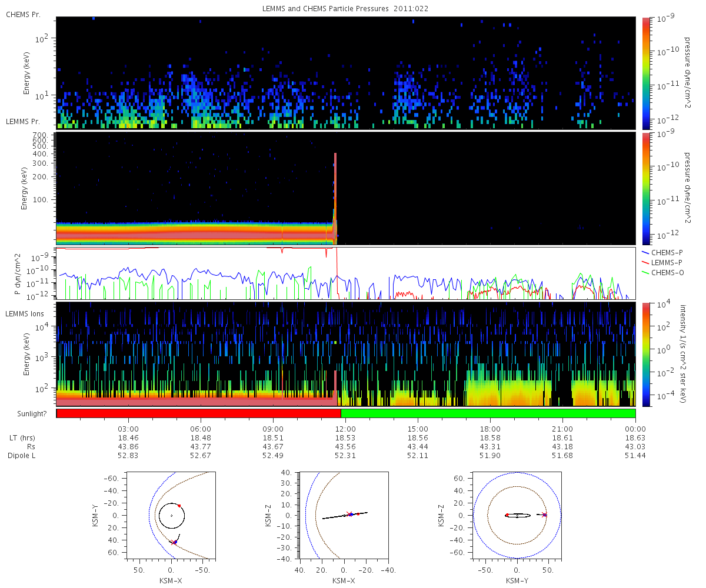Click the CHEMS pressure colorbar at top right
The width and height of the screenshot is (706, 588).
coord(645,73)
